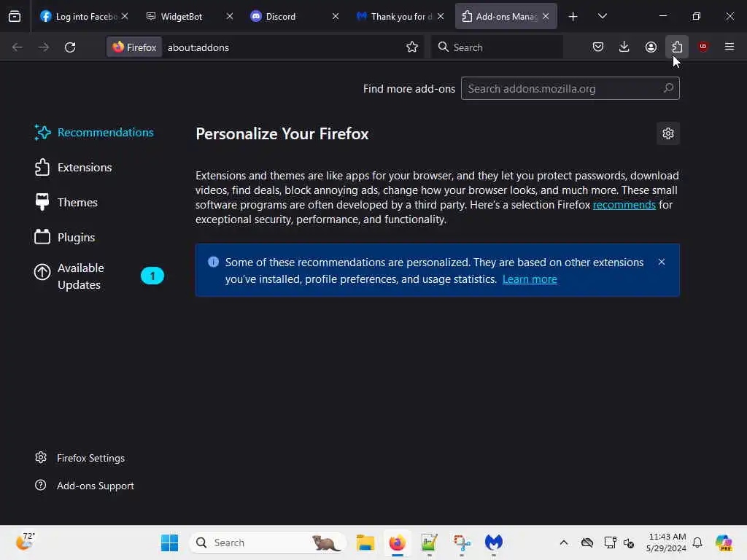This screenshot has height=560, width=747.
Task: Open the Notepad++ taskbar icon
Action: [429, 542]
